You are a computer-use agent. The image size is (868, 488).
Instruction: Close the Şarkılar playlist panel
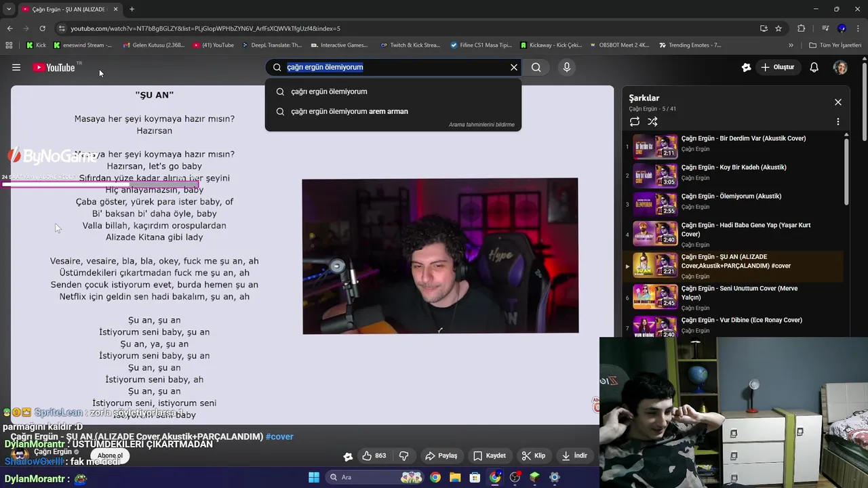[x=838, y=102]
